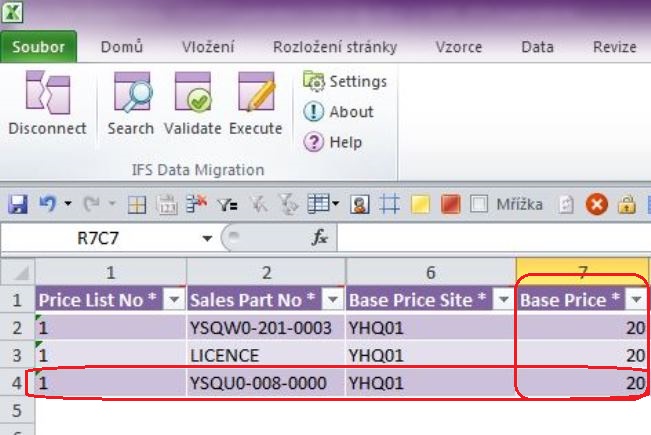The height and width of the screenshot is (435, 651).
Task: Select the cell containing YSQU0-008-0000
Action: pyautogui.click(x=266, y=382)
